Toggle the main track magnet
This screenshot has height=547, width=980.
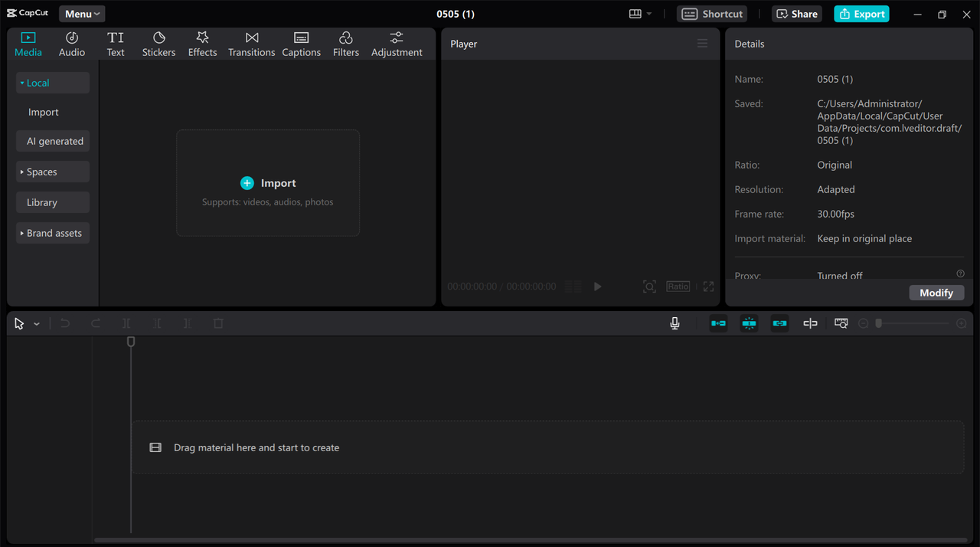coord(718,324)
